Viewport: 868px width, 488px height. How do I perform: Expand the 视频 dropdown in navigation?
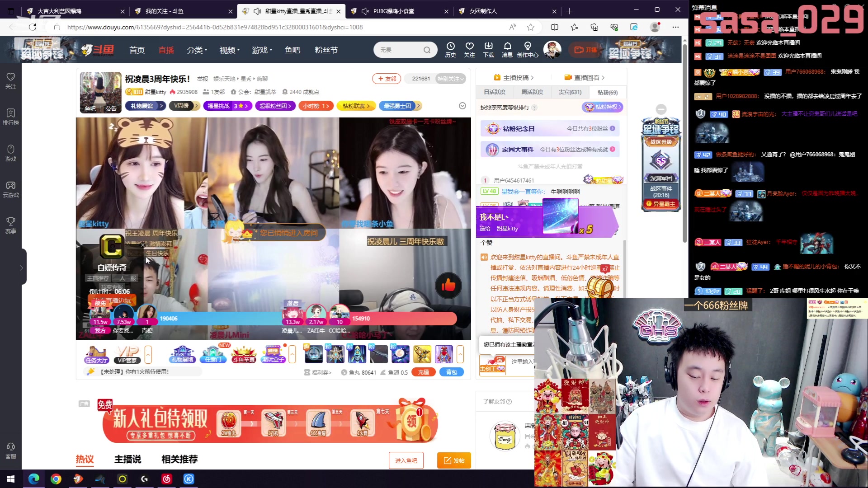click(230, 50)
